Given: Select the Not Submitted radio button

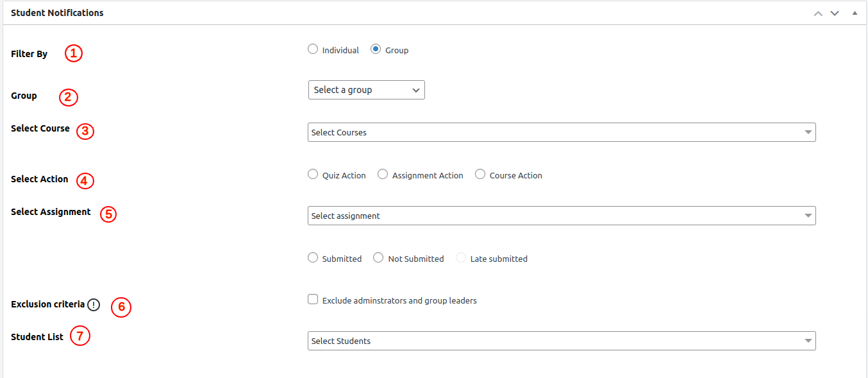Looking at the screenshot, I should pos(378,258).
